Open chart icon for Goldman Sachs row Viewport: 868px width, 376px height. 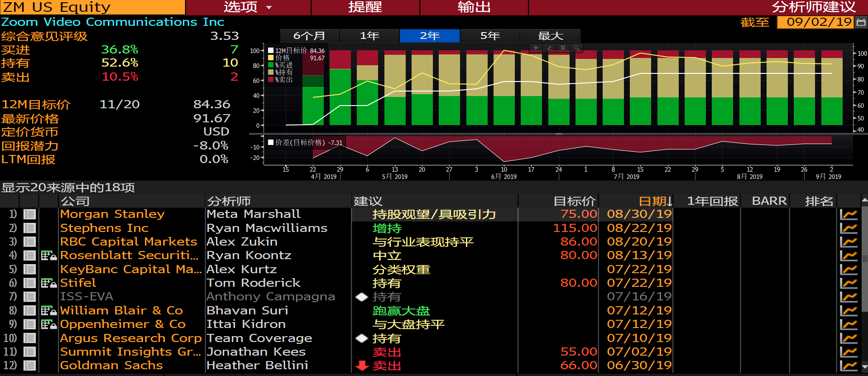coord(849,366)
